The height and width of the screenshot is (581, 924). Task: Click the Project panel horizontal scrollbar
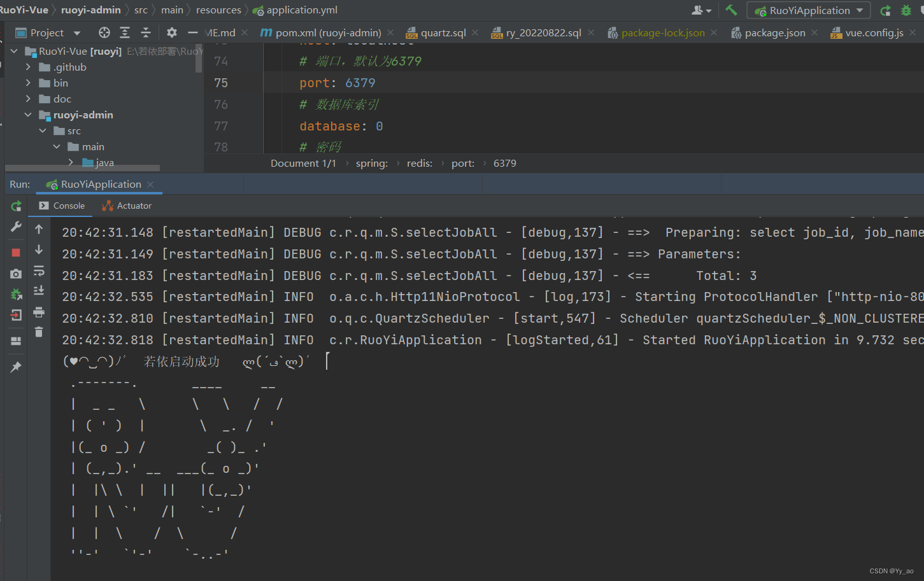coord(83,169)
